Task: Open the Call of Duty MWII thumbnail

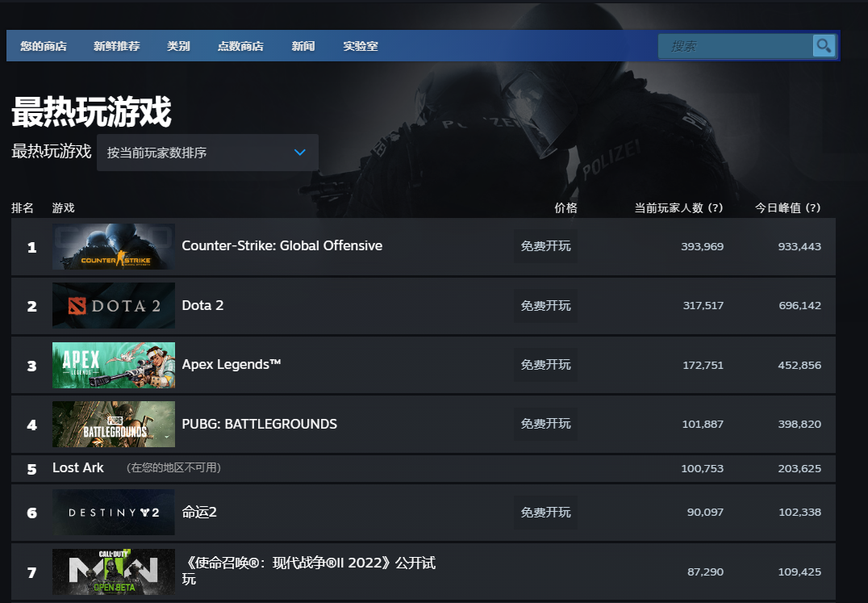Action: [x=114, y=572]
